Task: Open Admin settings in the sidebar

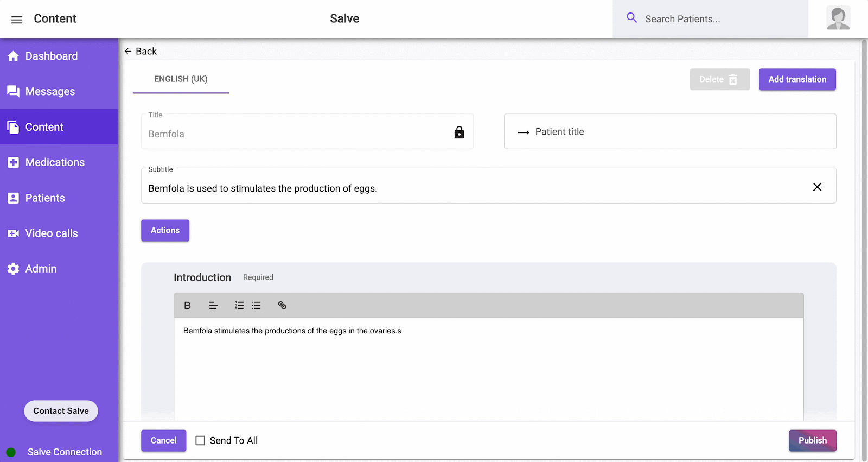Action: coord(59,268)
